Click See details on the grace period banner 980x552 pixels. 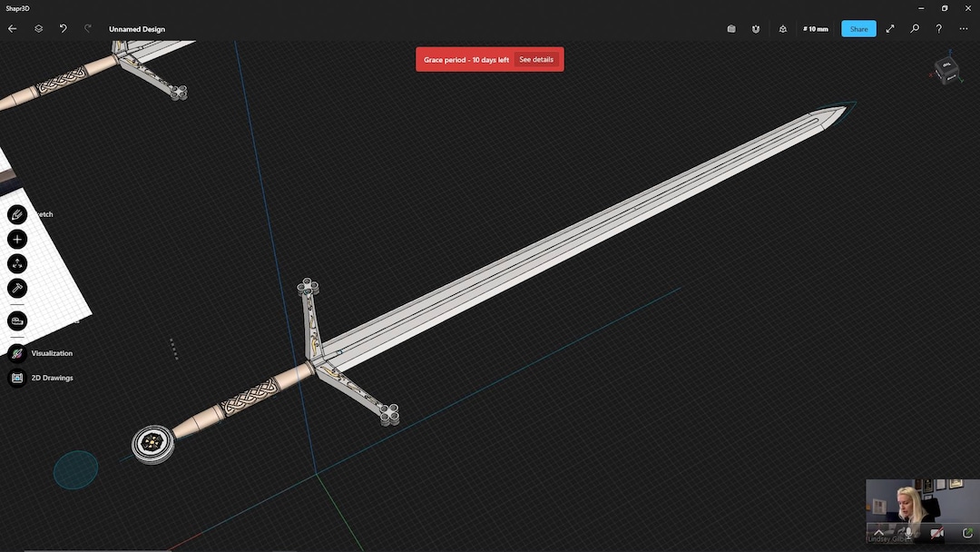[x=538, y=59]
